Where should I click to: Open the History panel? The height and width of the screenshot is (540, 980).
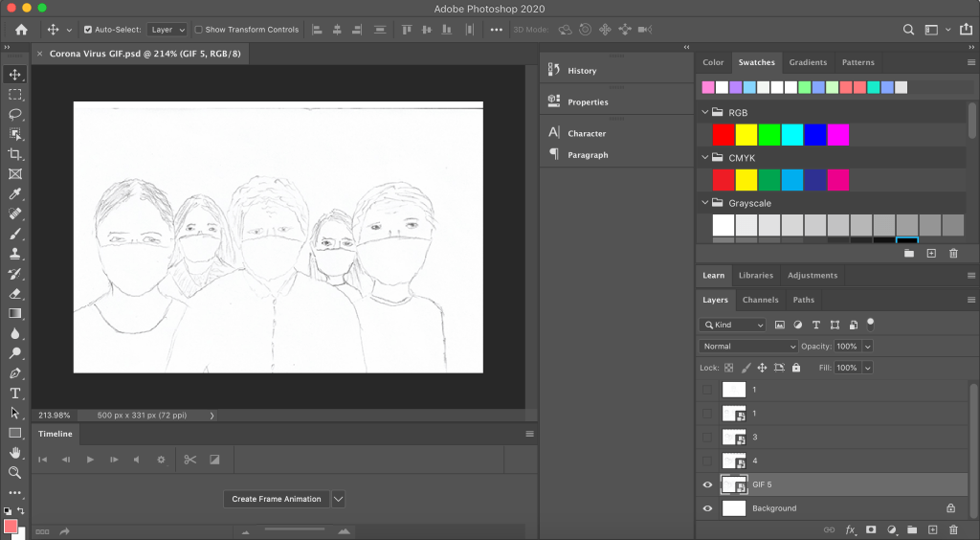click(581, 70)
